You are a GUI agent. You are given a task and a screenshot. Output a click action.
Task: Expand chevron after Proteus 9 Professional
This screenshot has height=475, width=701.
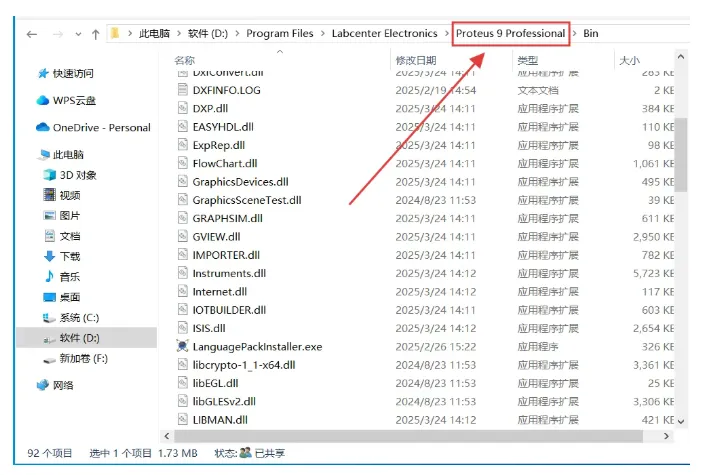click(574, 34)
